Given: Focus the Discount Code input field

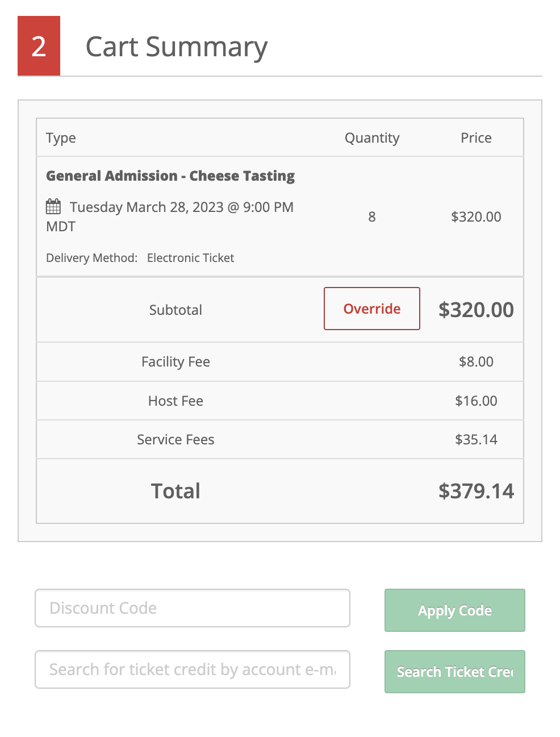Looking at the screenshot, I should (193, 608).
